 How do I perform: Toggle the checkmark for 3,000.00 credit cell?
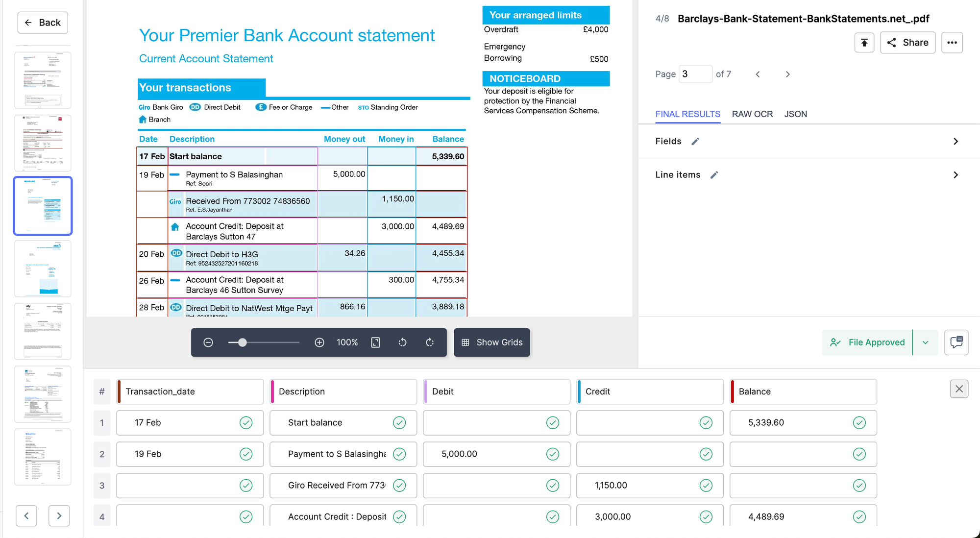coord(706,517)
